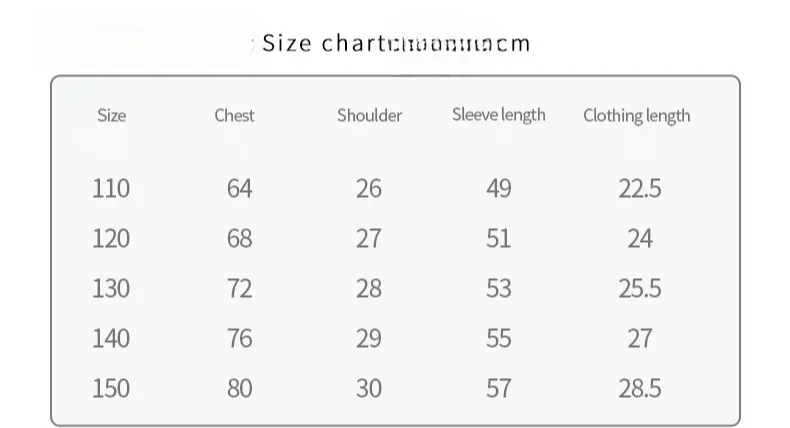Select sleeve length value 49
Viewport: 790px width, 428px height.
[x=499, y=189]
